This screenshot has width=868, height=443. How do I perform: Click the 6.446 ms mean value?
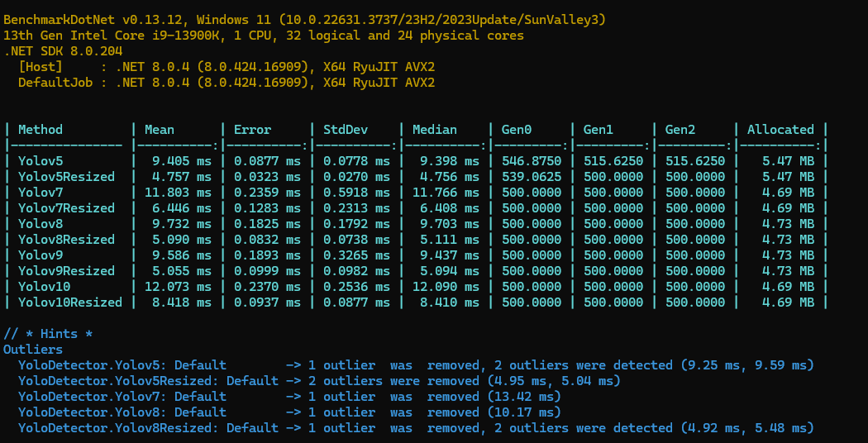pyautogui.click(x=182, y=208)
